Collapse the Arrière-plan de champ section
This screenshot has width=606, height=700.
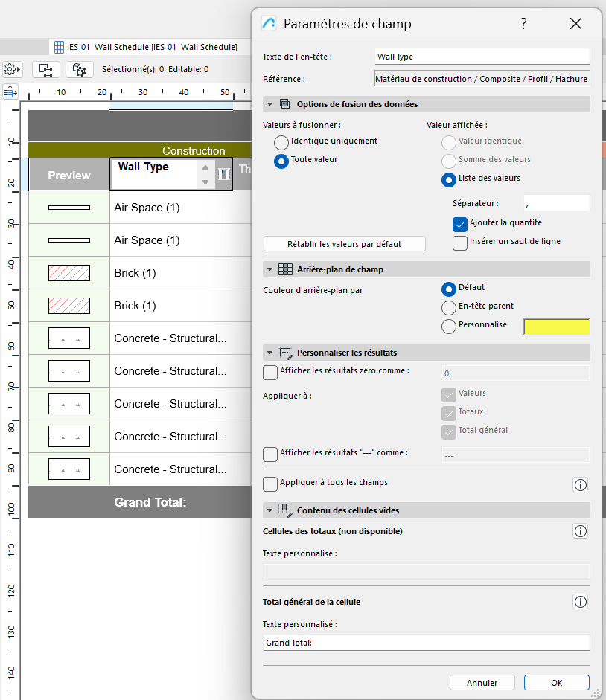(269, 269)
